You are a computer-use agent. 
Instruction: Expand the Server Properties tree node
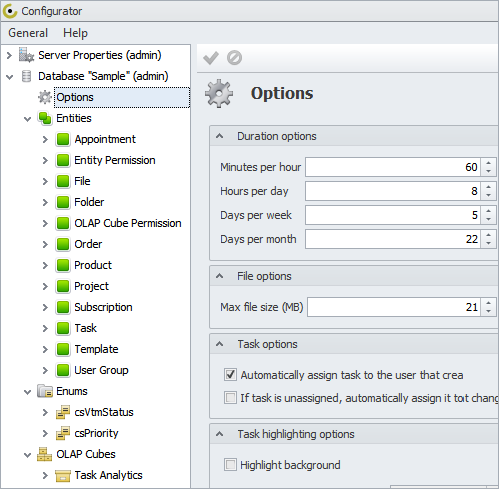(x=9, y=55)
